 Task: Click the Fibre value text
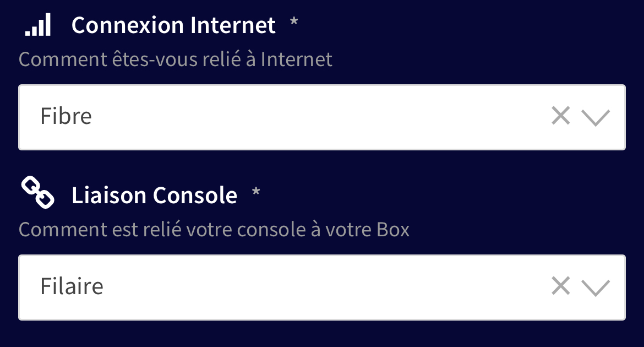[x=66, y=116]
